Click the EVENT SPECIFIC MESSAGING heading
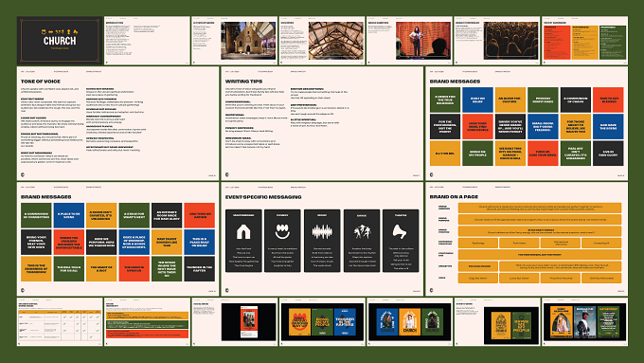Screen dimensions: 644x363 coord(263,197)
